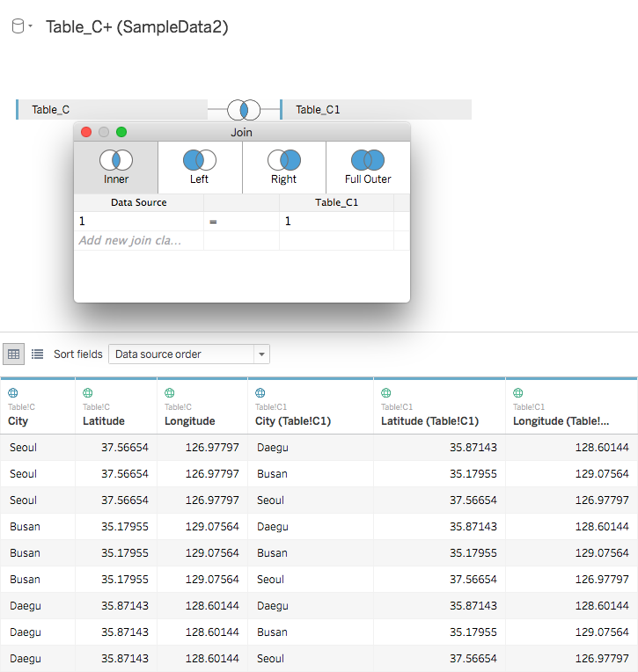This screenshot has height=672, width=638.
Task: Click the Table_C+ (SampleData2) title
Action: pyautogui.click(x=137, y=27)
